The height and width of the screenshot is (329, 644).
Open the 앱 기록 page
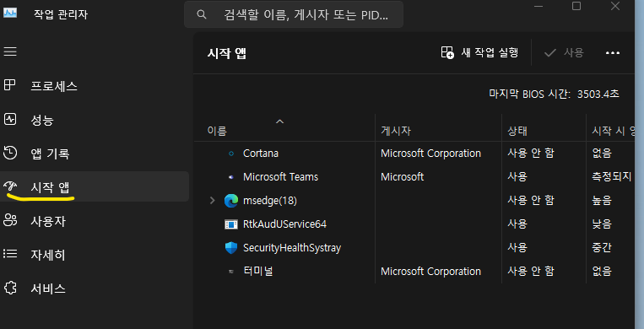point(95,154)
